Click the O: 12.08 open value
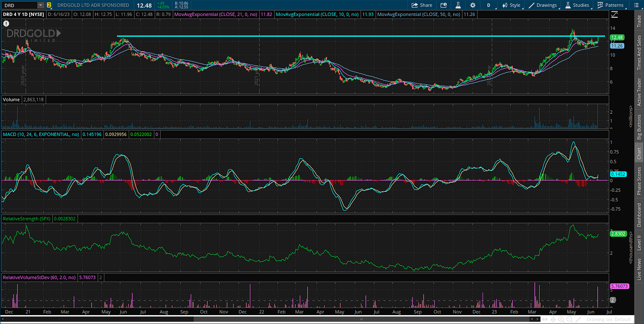 (81, 14)
